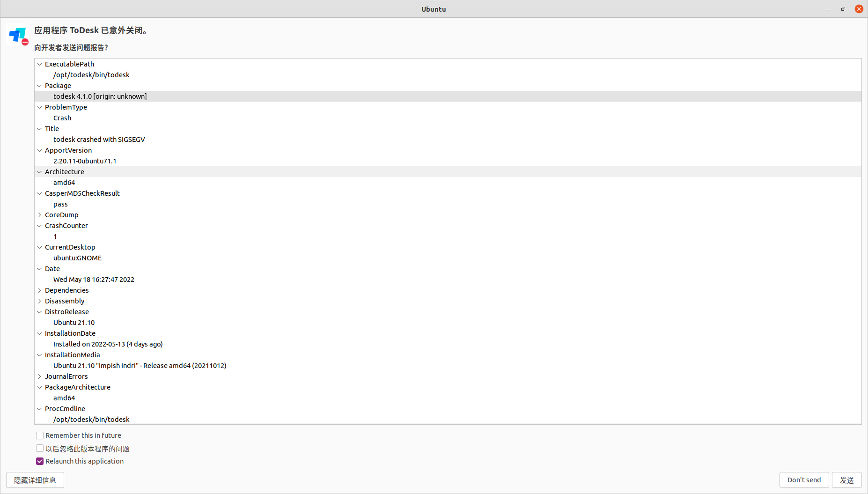Collapse the CrashCounter entry
The height and width of the screenshot is (494, 868).
point(40,226)
